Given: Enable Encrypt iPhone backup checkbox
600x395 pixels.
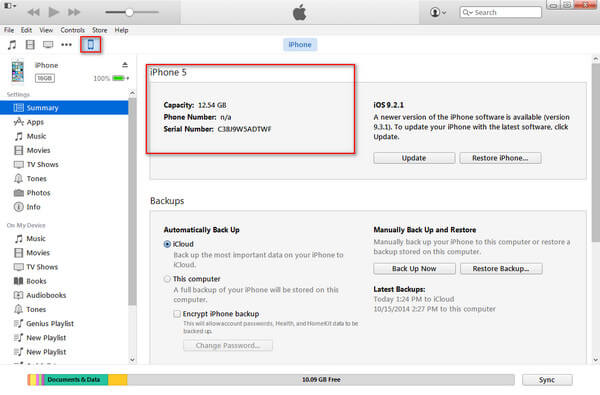Looking at the screenshot, I should pos(177,314).
